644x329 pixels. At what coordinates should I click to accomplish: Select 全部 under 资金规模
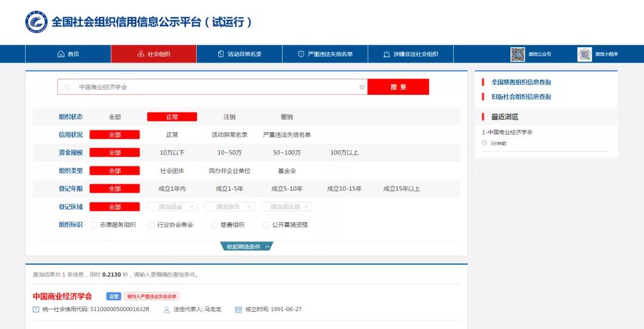pos(114,153)
